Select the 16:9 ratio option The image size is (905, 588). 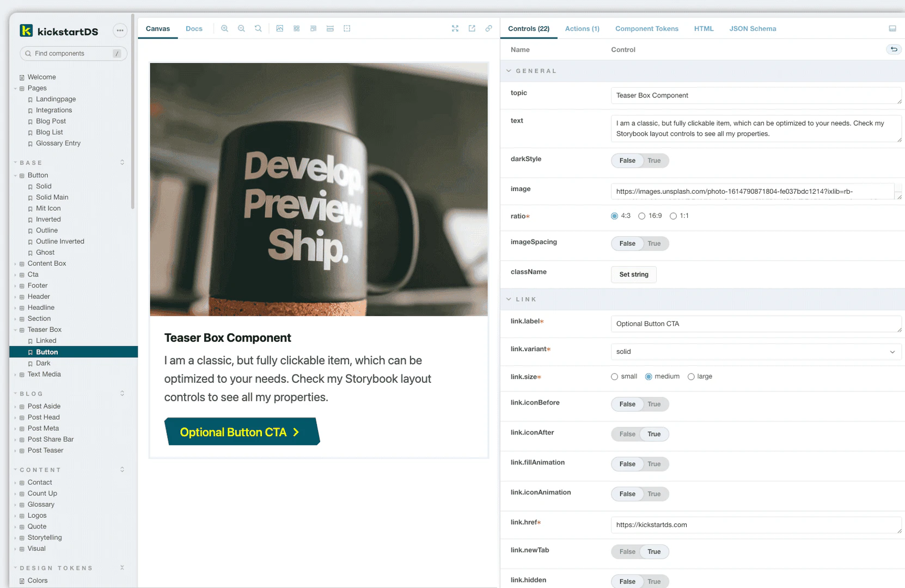pyautogui.click(x=643, y=216)
